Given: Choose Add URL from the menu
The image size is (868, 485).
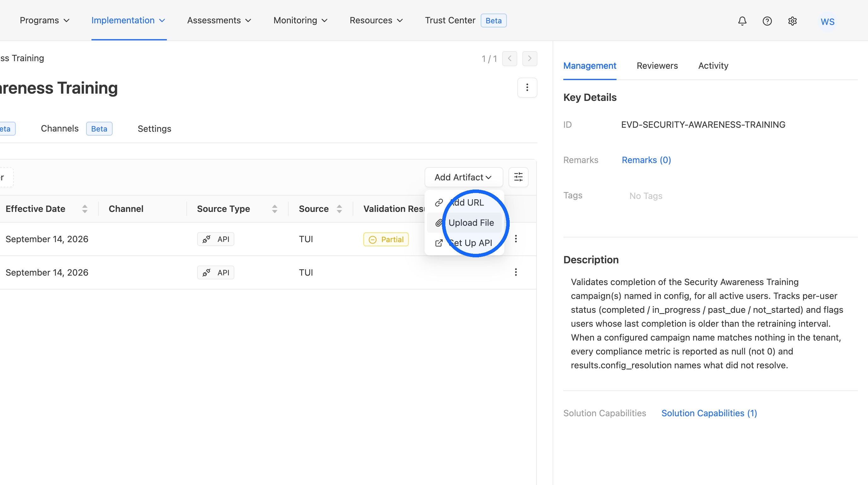Looking at the screenshot, I should [464, 202].
